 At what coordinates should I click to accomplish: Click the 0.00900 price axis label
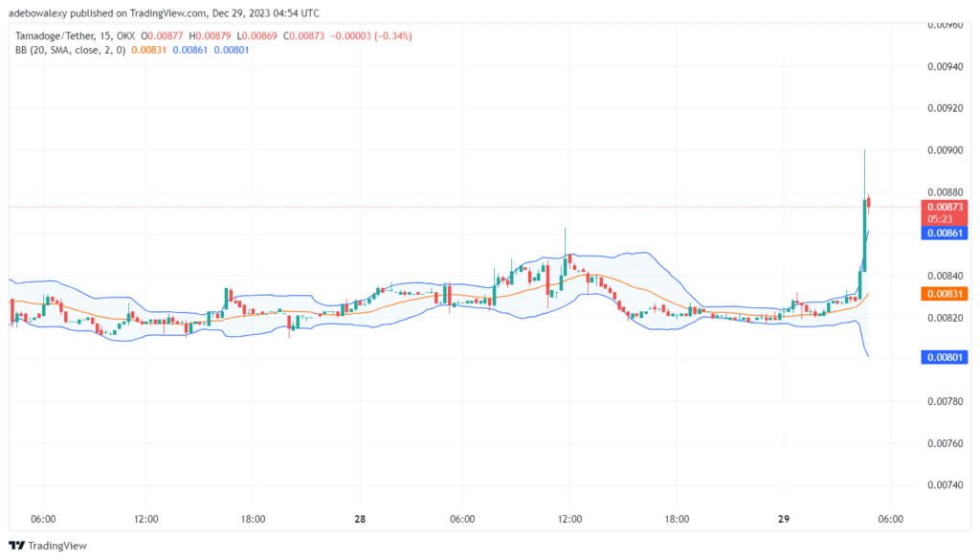click(x=945, y=150)
